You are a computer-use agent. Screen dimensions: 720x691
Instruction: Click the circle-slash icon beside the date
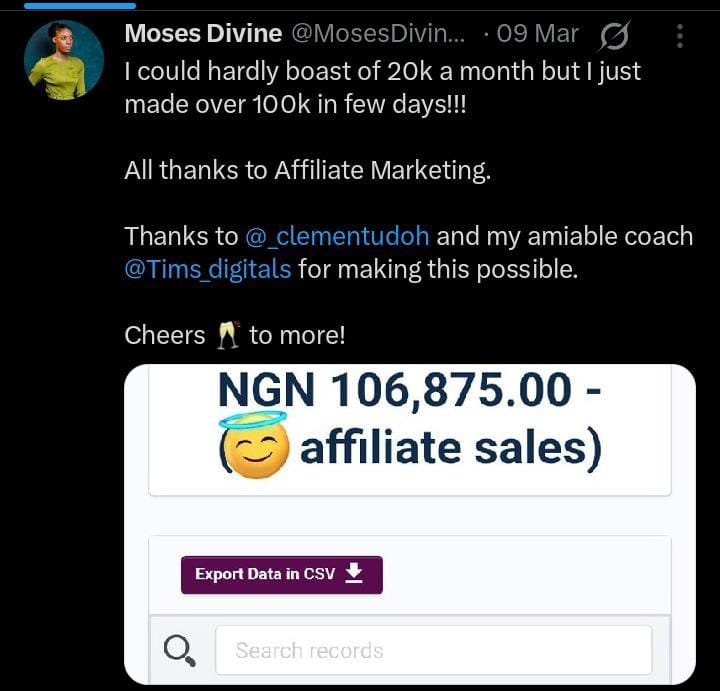tap(614, 37)
